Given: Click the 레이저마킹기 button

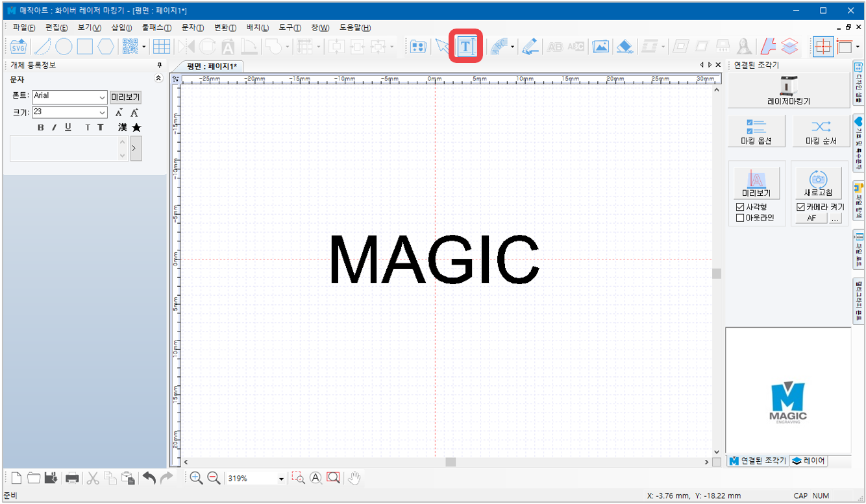Looking at the screenshot, I should pyautogui.click(x=789, y=90).
